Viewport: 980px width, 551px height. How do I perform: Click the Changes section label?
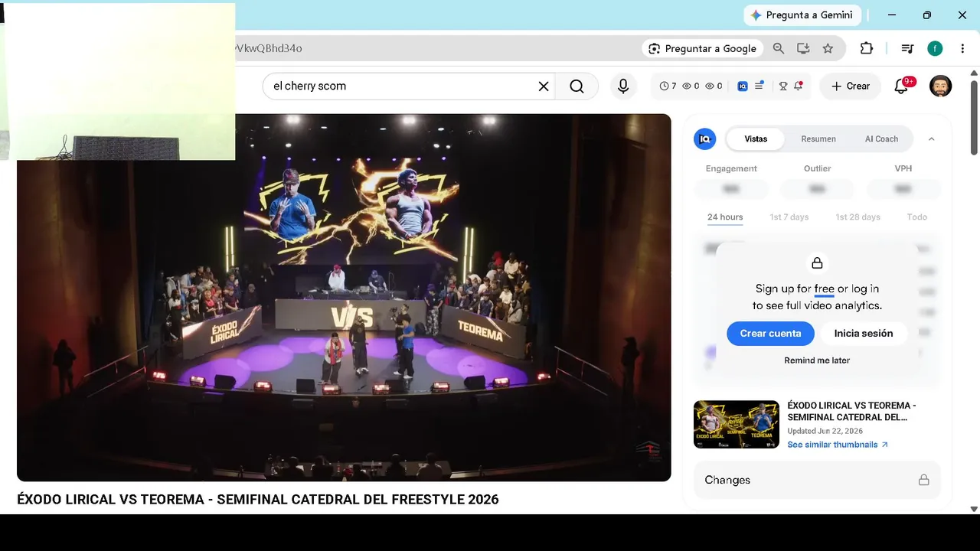(727, 480)
